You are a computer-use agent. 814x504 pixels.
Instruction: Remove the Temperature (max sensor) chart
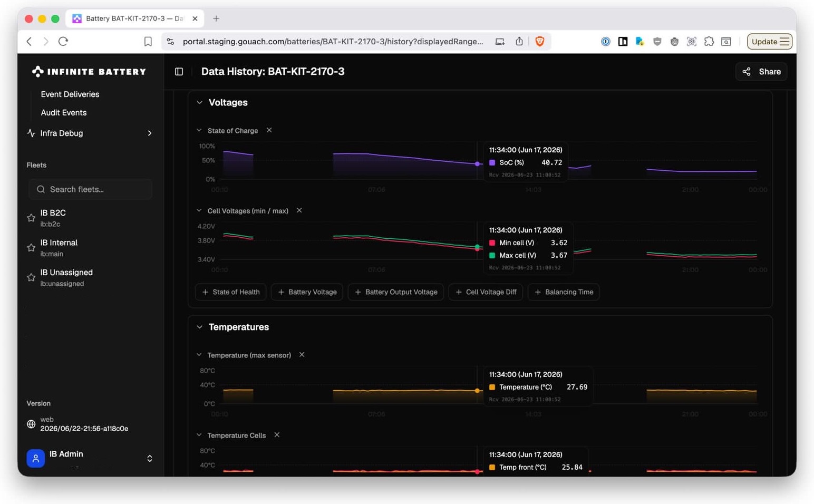[x=302, y=355]
